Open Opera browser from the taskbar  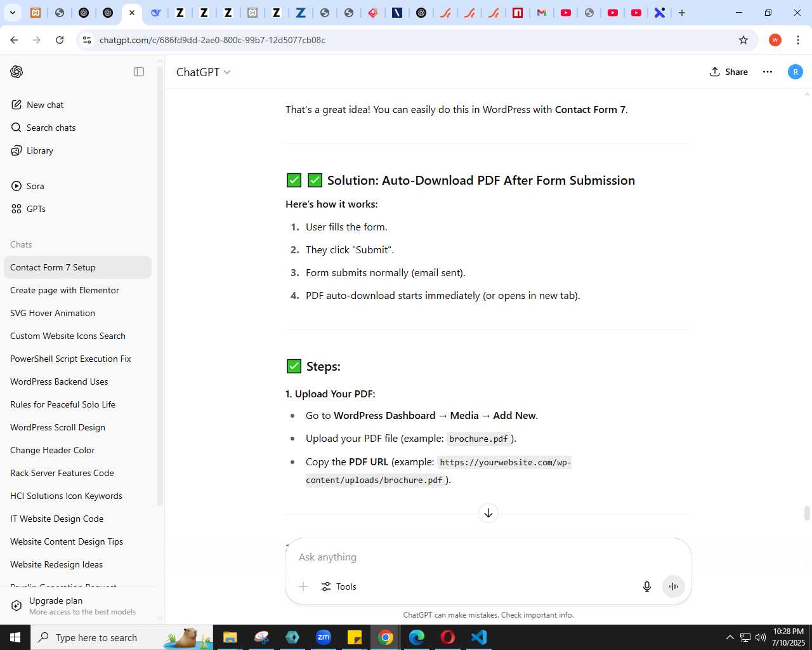pyautogui.click(x=448, y=637)
